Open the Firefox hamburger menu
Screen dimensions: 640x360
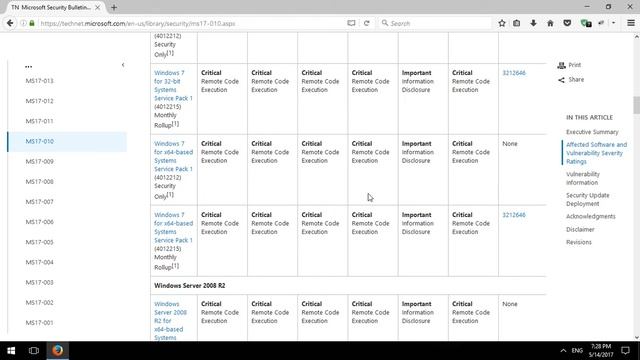631,23
